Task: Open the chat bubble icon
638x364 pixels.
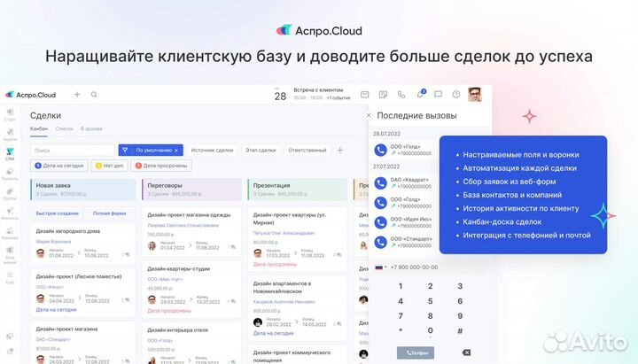Action: (438, 95)
